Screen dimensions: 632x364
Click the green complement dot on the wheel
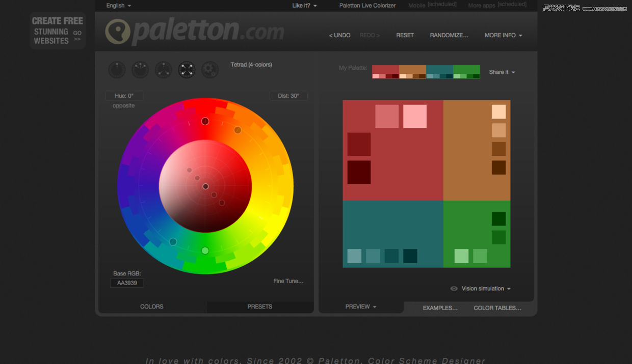click(x=205, y=250)
